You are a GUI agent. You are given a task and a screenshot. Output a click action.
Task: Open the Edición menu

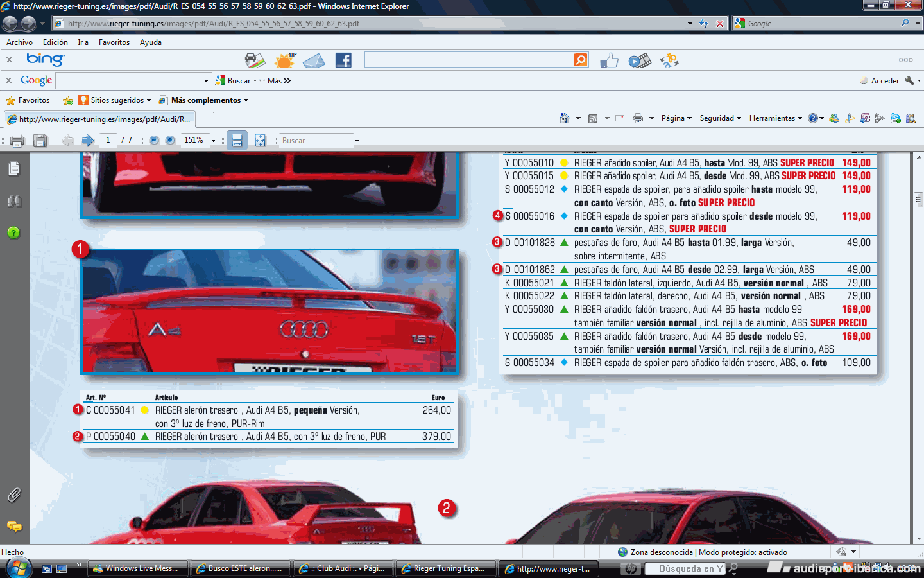pyautogui.click(x=55, y=42)
